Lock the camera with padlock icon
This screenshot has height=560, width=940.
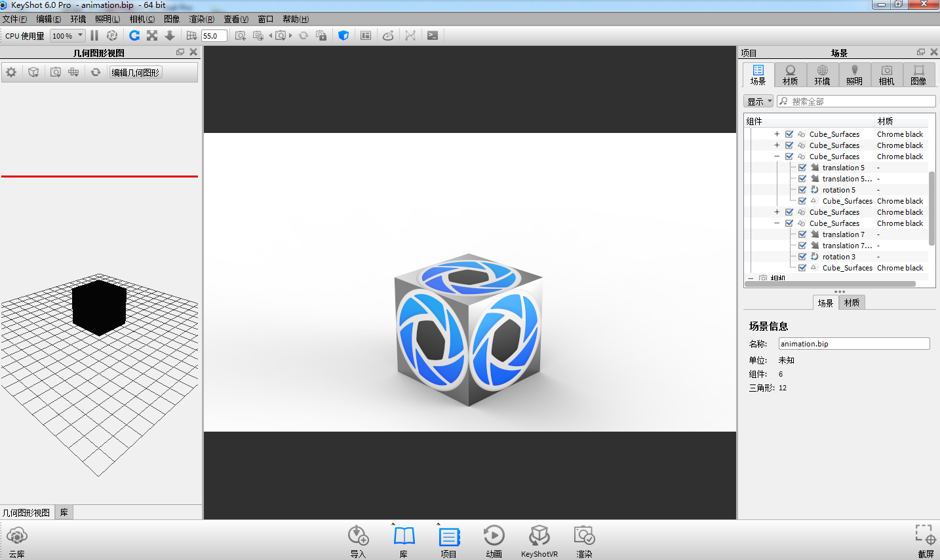[321, 35]
